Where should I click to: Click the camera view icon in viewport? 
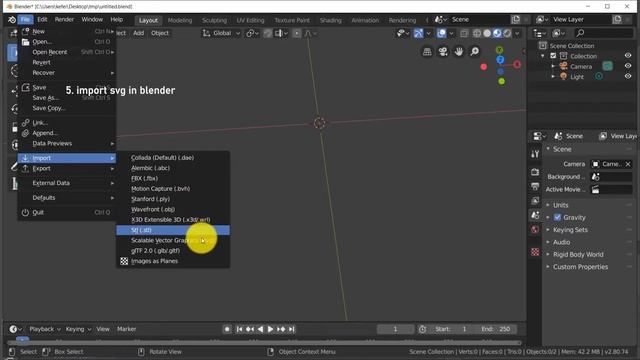click(442, 51)
